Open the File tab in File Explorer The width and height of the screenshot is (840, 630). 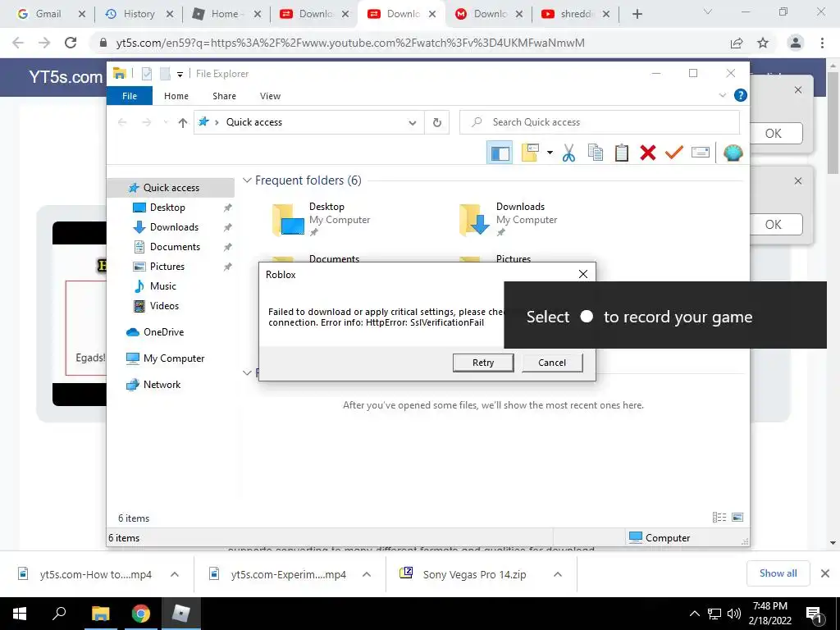pyautogui.click(x=130, y=96)
